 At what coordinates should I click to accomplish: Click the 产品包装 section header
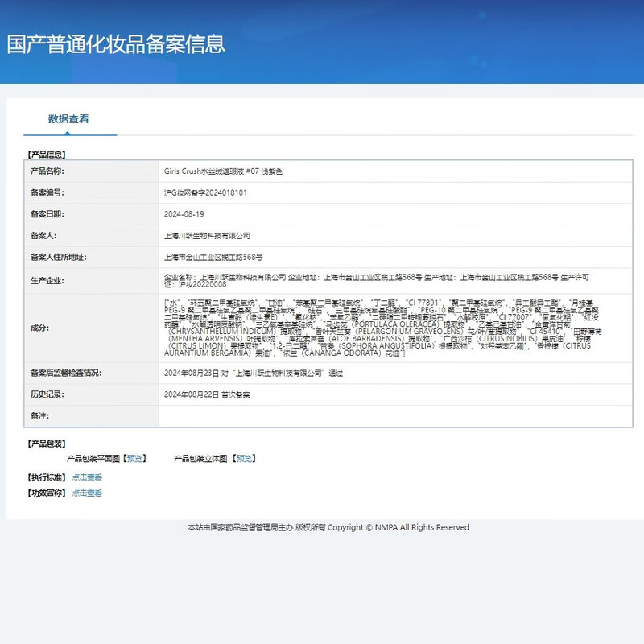[47, 444]
